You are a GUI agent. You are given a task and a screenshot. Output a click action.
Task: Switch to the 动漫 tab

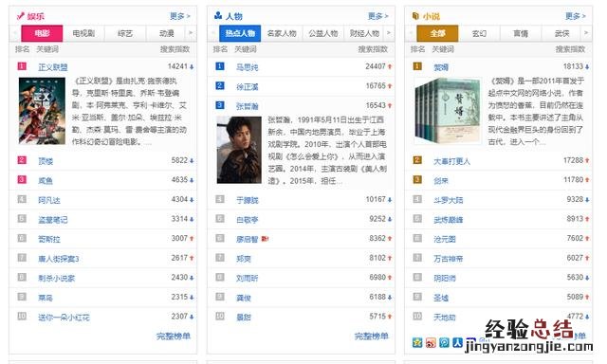[167, 34]
